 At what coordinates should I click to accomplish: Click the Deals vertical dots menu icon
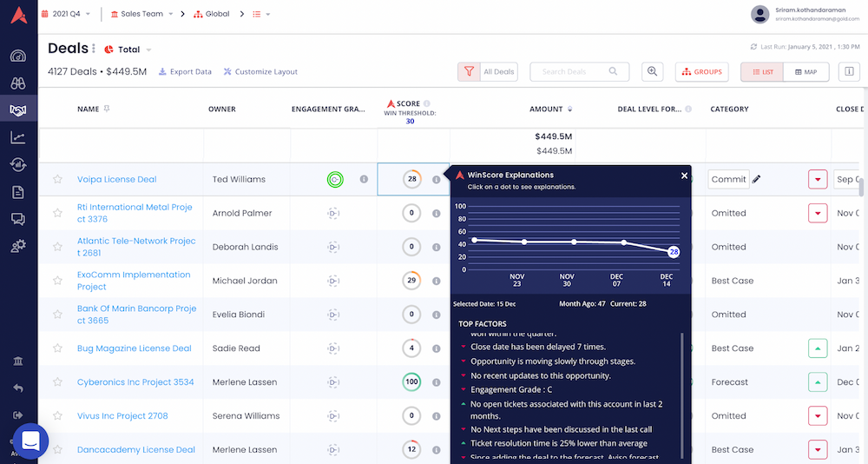click(x=94, y=49)
